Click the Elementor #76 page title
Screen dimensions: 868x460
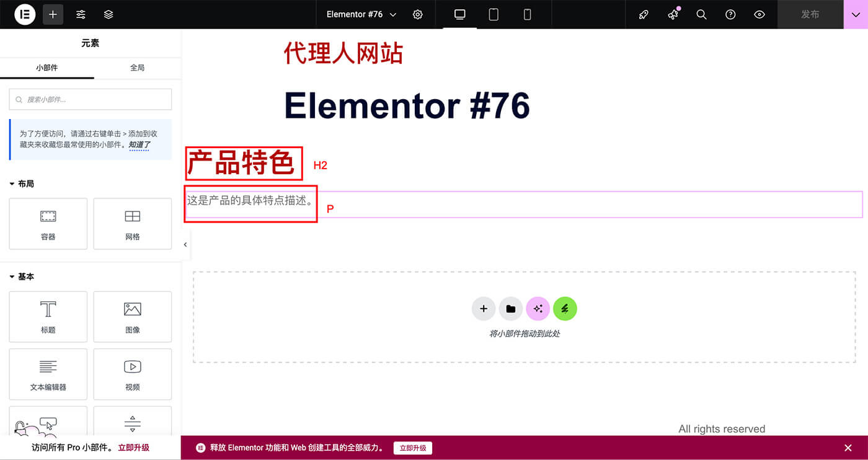(407, 105)
